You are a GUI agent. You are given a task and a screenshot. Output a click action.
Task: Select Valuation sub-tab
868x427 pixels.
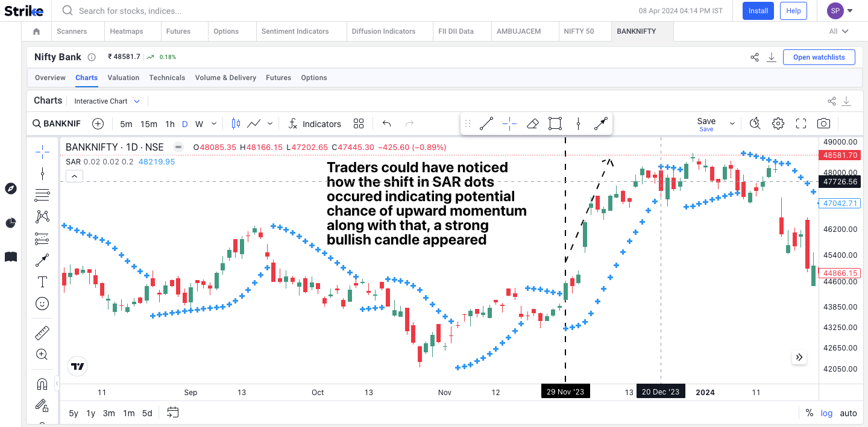pos(124,78)
